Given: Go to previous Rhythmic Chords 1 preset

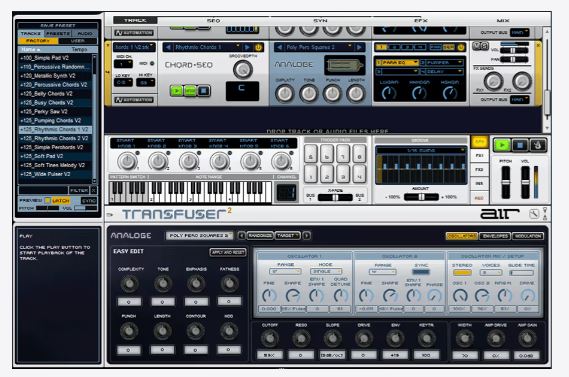Looking at the screenshot, I should click(168, 47).
